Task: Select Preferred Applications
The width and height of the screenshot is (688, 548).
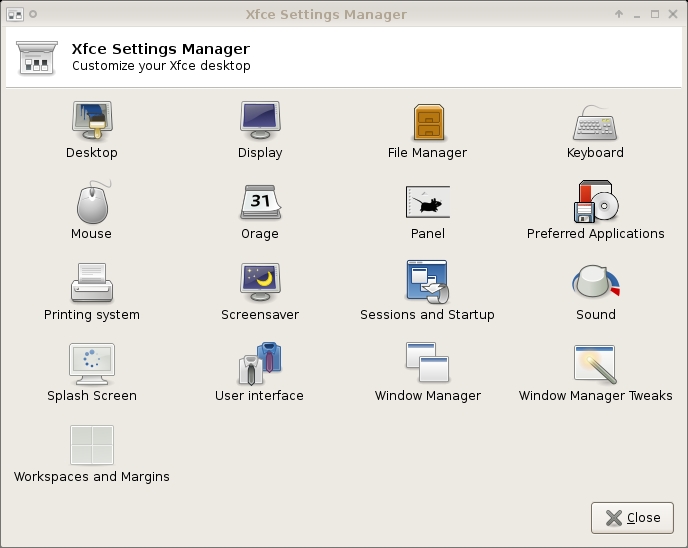Action: [x=596, y=203]
